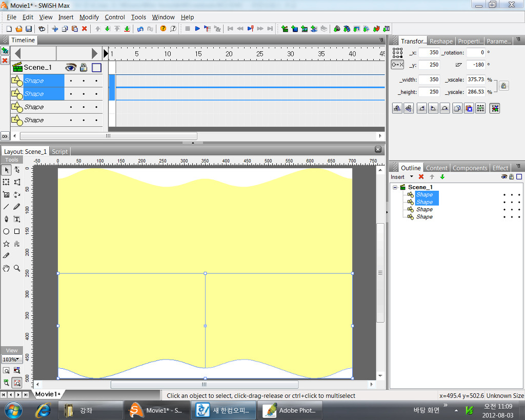Screen dimensions: 525x420
Task: Switch to the Reshape tab
Action: point(441,41)
